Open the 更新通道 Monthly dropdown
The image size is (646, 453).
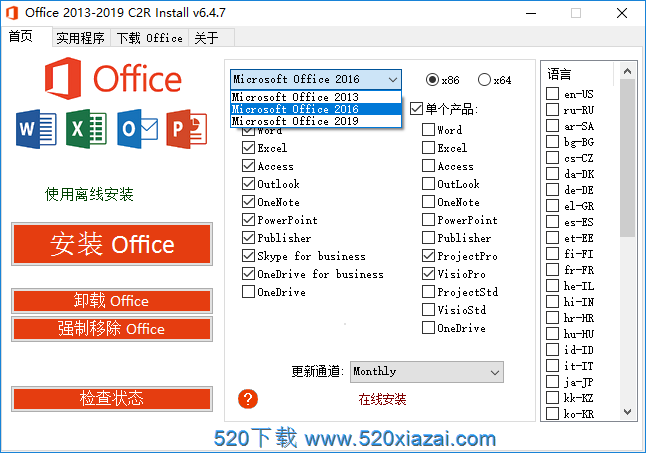click(x=427, y=372)
